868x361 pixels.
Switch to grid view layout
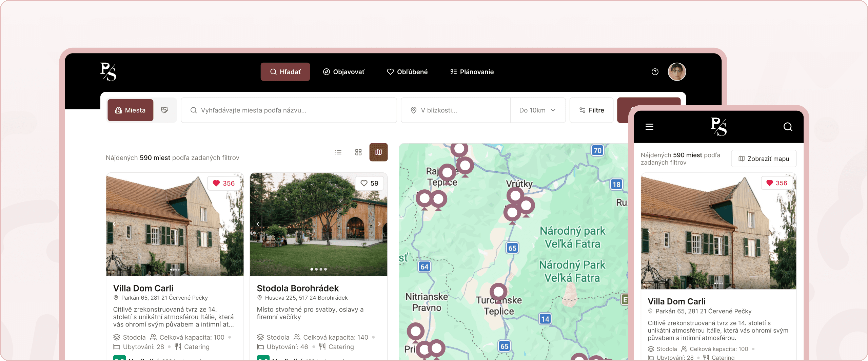[358, 152]
